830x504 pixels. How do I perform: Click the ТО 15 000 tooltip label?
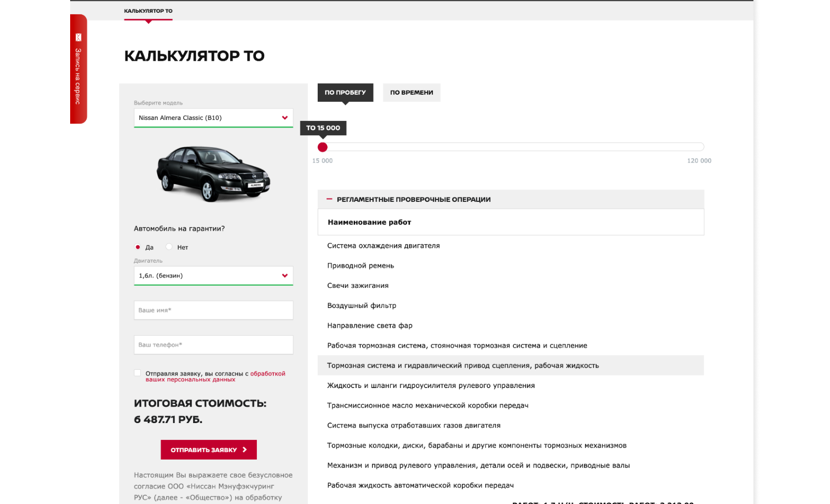(x=323, y=128)
